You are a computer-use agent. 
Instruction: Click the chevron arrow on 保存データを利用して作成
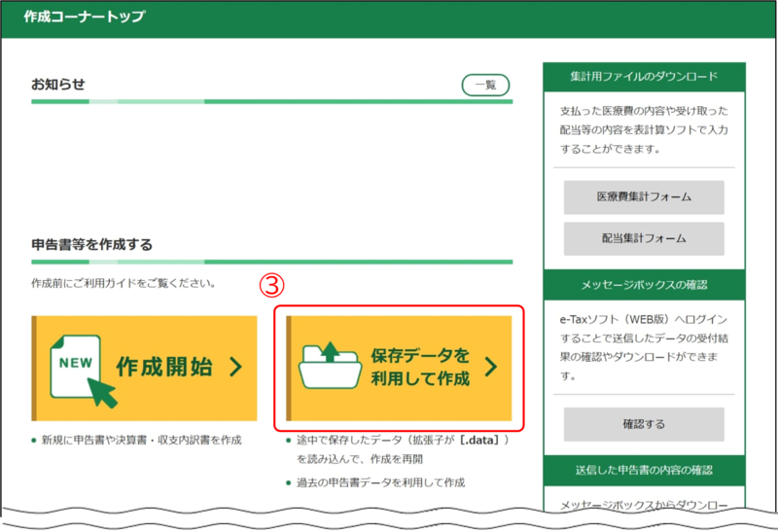490,367
